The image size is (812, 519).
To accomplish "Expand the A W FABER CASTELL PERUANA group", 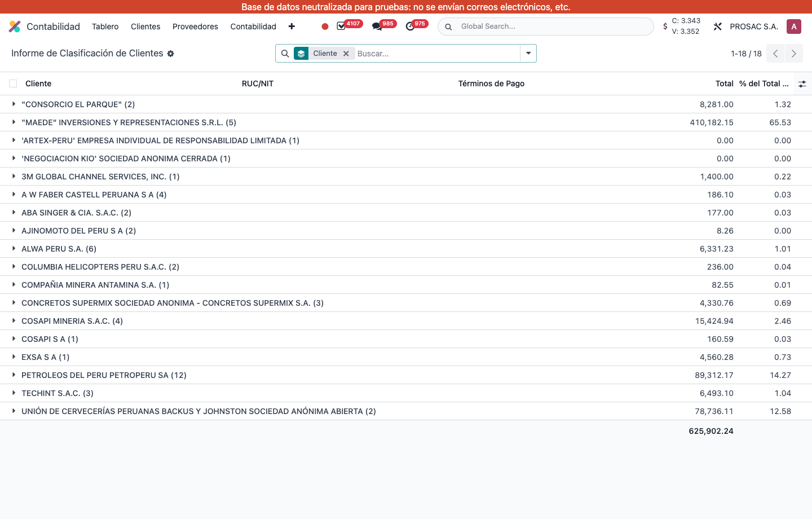I will coord(14,195).
